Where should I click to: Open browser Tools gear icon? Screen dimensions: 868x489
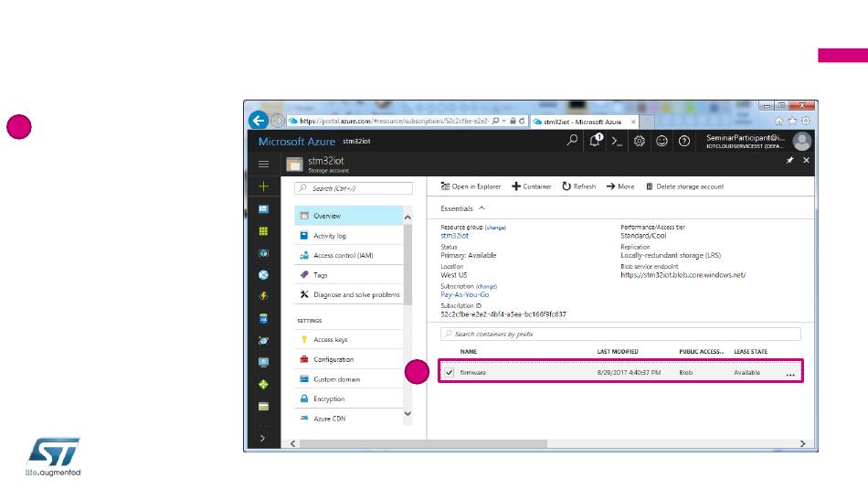(806, 121)
